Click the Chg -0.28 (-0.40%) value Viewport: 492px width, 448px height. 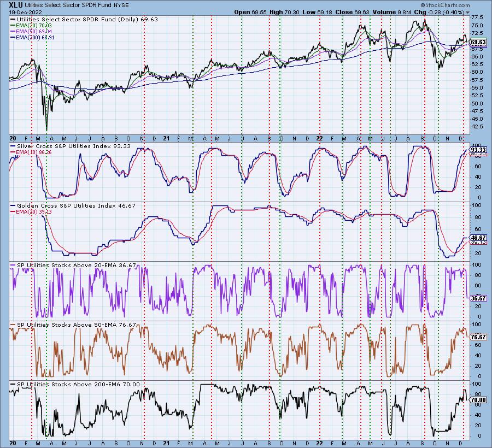point(440,12)
